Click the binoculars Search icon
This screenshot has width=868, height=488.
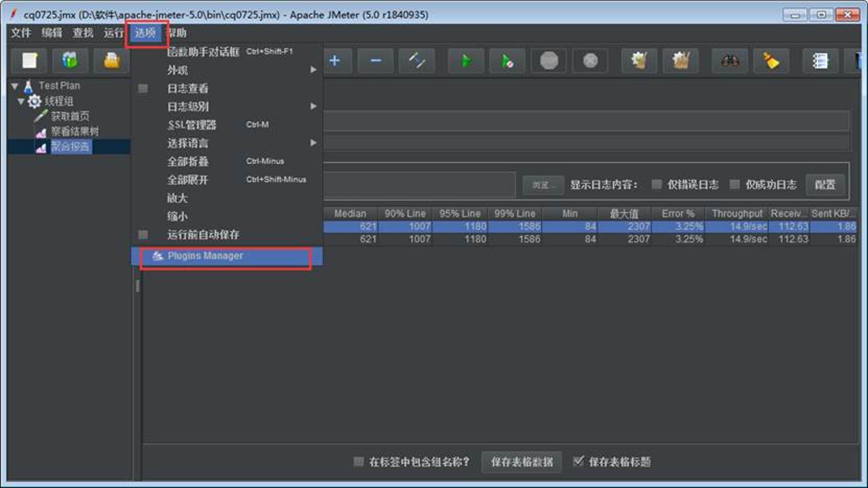(730, 61)
